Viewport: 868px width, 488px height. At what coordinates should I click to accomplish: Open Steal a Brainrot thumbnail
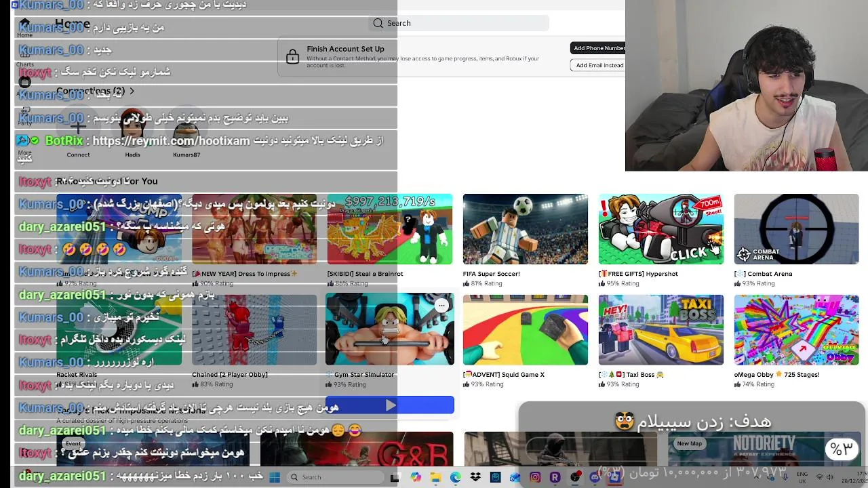[390, 229]
